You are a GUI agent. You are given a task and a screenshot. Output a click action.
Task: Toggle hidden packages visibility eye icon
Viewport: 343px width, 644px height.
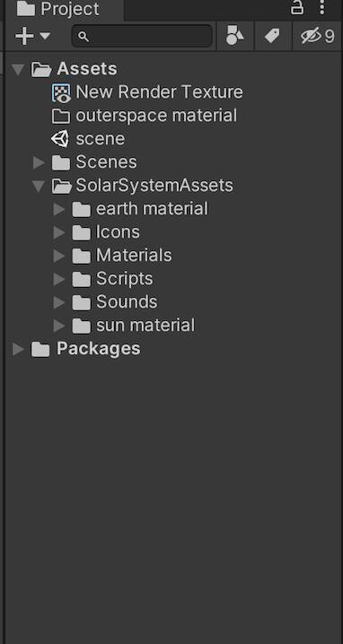click(318, 36)
